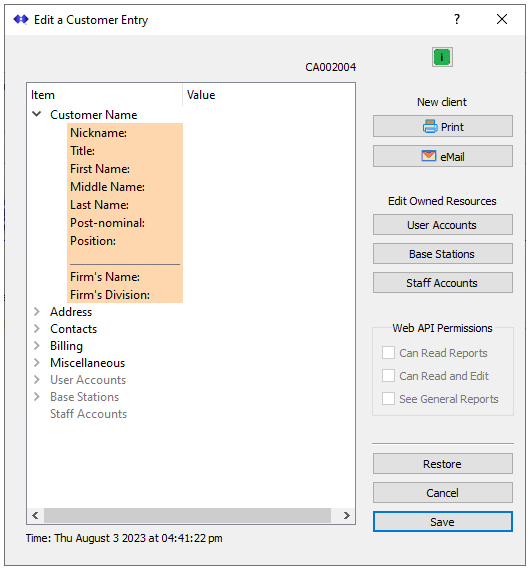530x570 pixels.
Task: Click the horizontal scrollbar in item list
Action: click(187, 515)
